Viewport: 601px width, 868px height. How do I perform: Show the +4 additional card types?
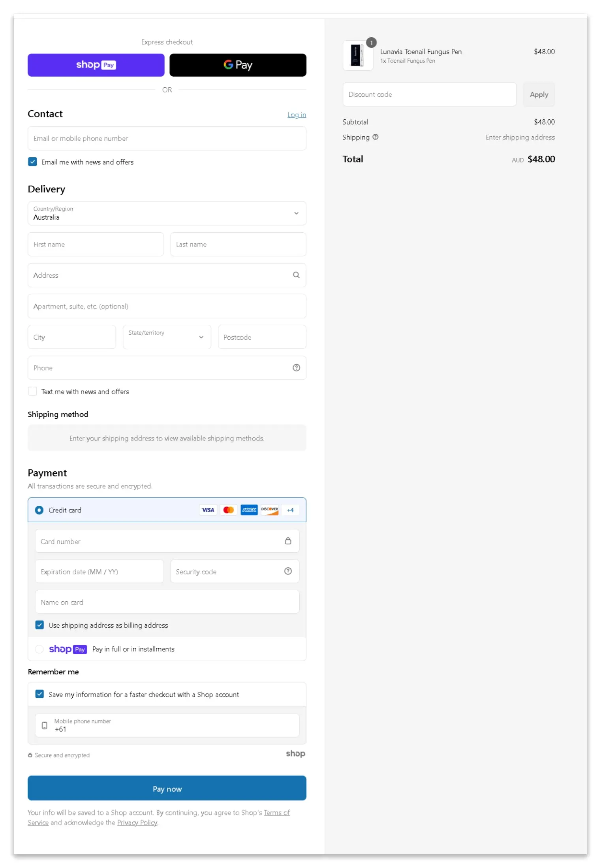click(290, 510)
